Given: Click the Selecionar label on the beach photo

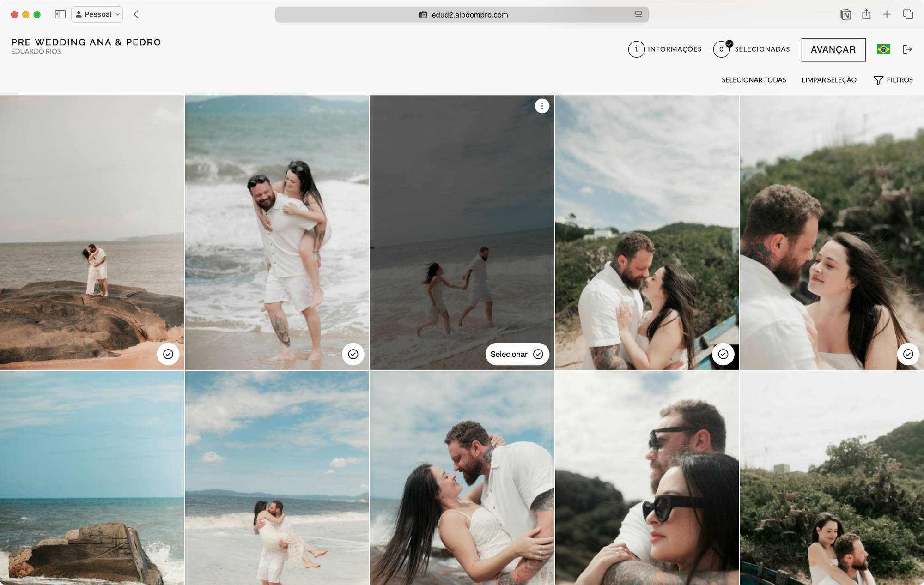Looking at the screenshot, I should (x=509, y=354).
